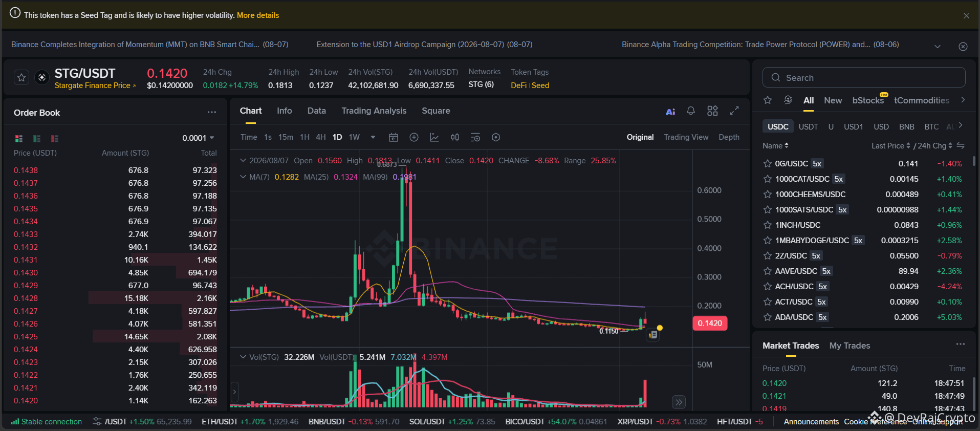Screen dimensions: 980x431
Task: Click the plus-circle add icon in chart toolbar
Action: click(x=414, y=137)
